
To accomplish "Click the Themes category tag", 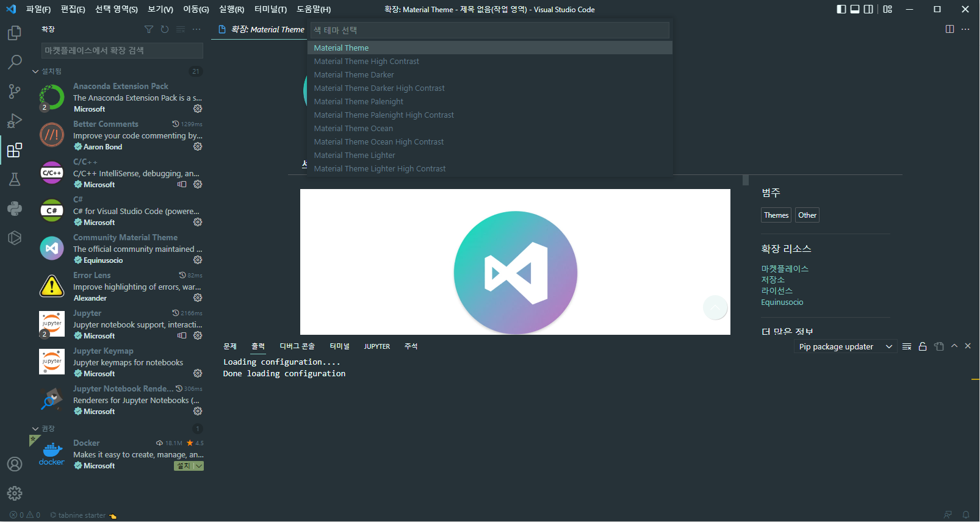I will tap(776, 215).
